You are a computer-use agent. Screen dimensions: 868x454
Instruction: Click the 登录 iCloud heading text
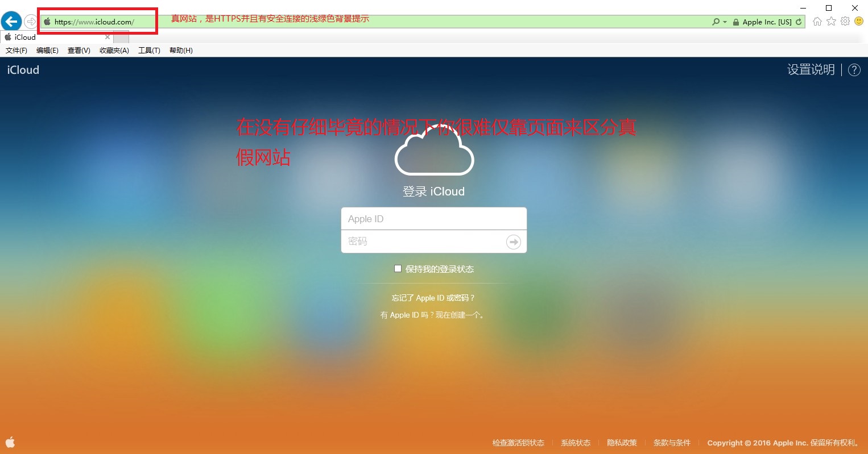click(x=433, y=191)
